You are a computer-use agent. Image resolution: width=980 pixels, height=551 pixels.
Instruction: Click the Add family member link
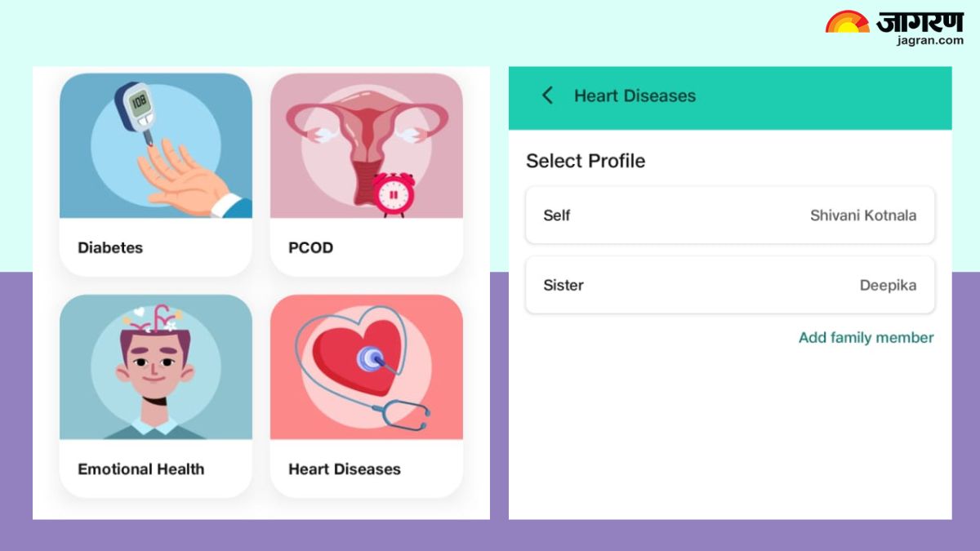(x=866, y=337)
